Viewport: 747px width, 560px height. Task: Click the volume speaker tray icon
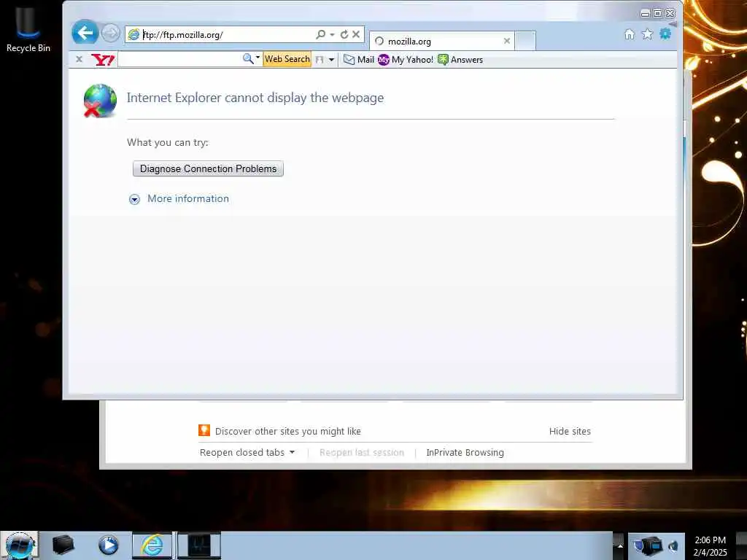click(x=673, y=545)
